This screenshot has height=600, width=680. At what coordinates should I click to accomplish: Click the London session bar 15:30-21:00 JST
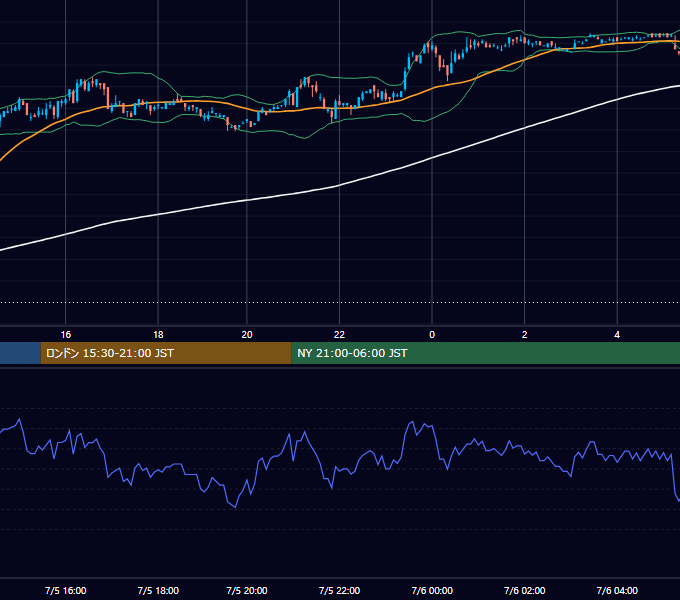[166, 353]
